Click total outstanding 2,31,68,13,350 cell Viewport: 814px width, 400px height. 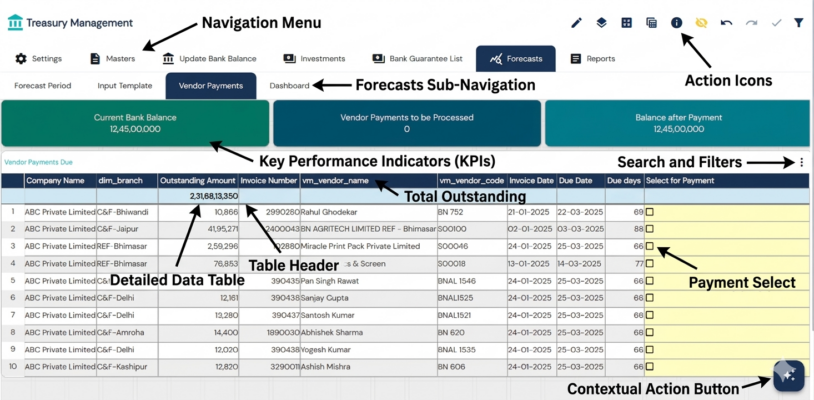coord(198,196)
